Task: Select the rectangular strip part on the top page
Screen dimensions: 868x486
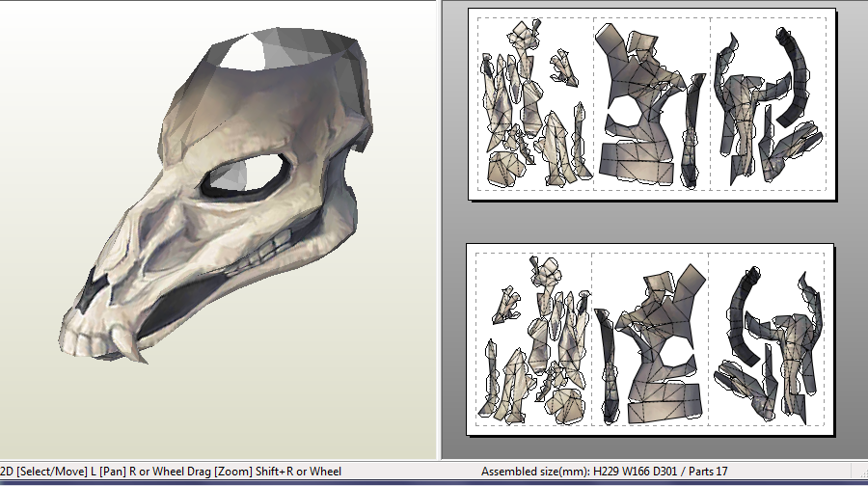Action: [637, 162]
